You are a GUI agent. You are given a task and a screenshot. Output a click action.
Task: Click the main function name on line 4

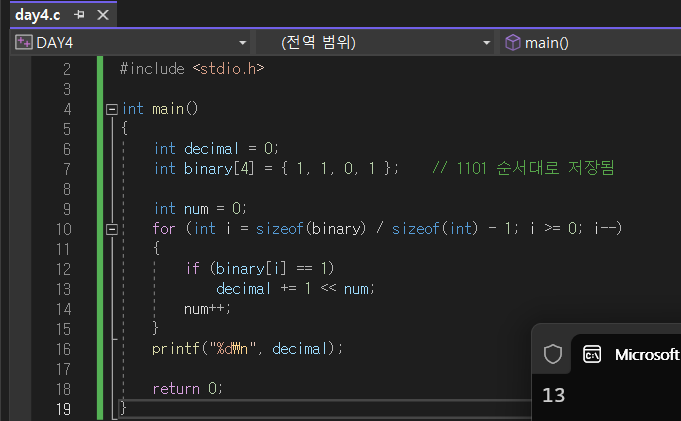point(168,109)
